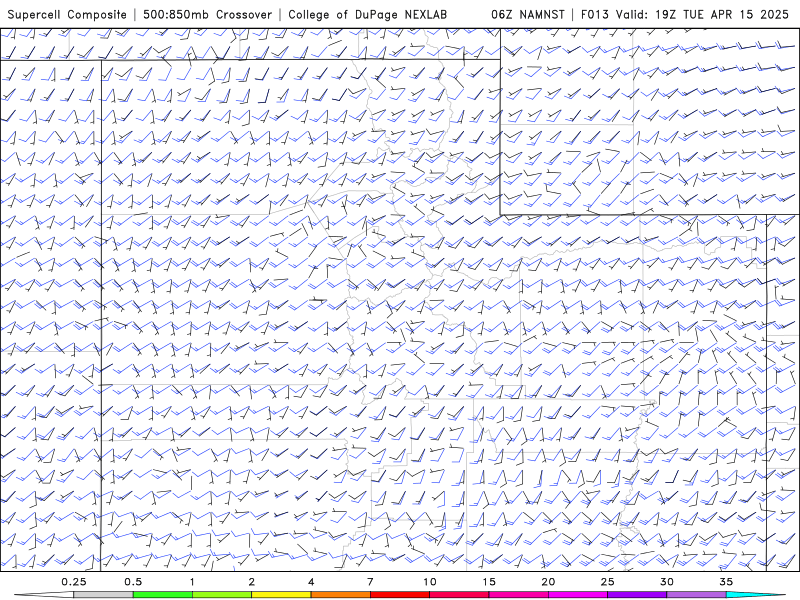Select the gray 0.25–0.5 legend swatch
This screenshot has height=600, width=800.
pos(103,595)
